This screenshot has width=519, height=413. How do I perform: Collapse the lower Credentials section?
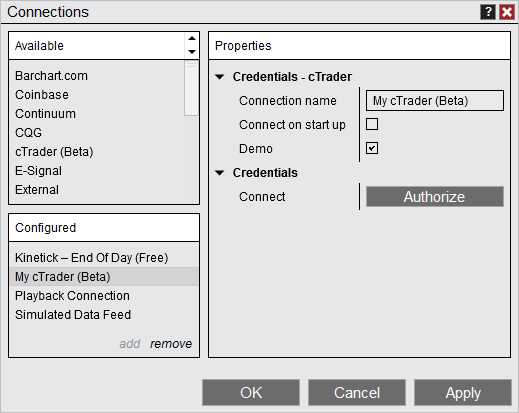[x=219, y=173]
